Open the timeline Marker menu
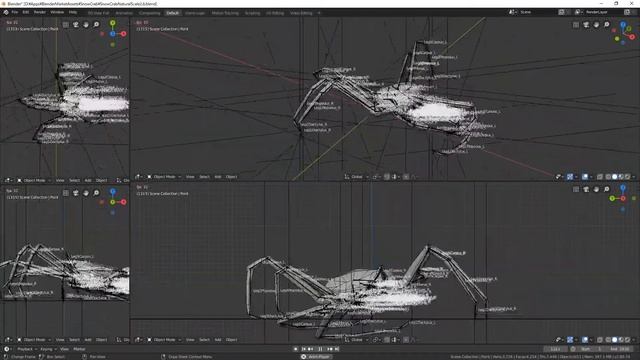This screenshot has height=360, width=640. click(x=79, y=349)
